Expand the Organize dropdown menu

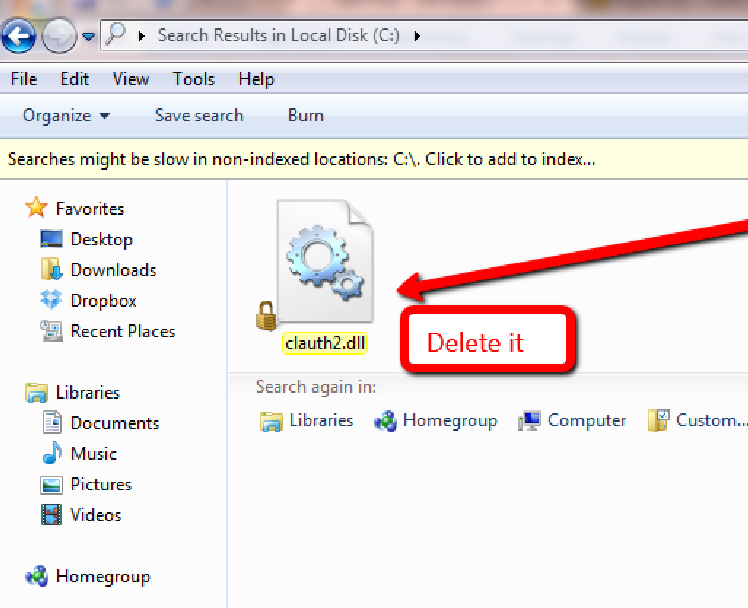[66, 115]
